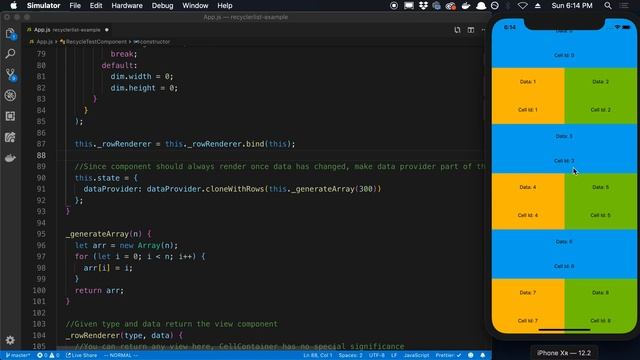Open Spotlight search magnifier in menu bar
Viewport: 640px width, 360px height.
608,6
